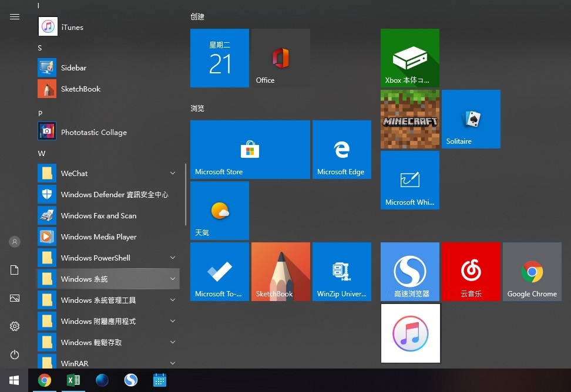Launch the WinZip Universal tile
The height and width of the screenshot is (392, 571).
click(x=341, y=271)
